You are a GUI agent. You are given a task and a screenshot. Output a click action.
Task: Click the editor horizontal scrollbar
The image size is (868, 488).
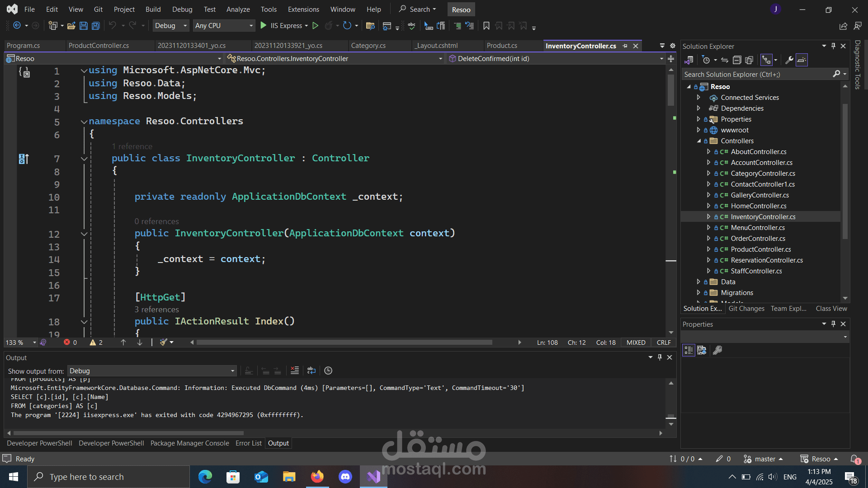click(x=344, y=343)
